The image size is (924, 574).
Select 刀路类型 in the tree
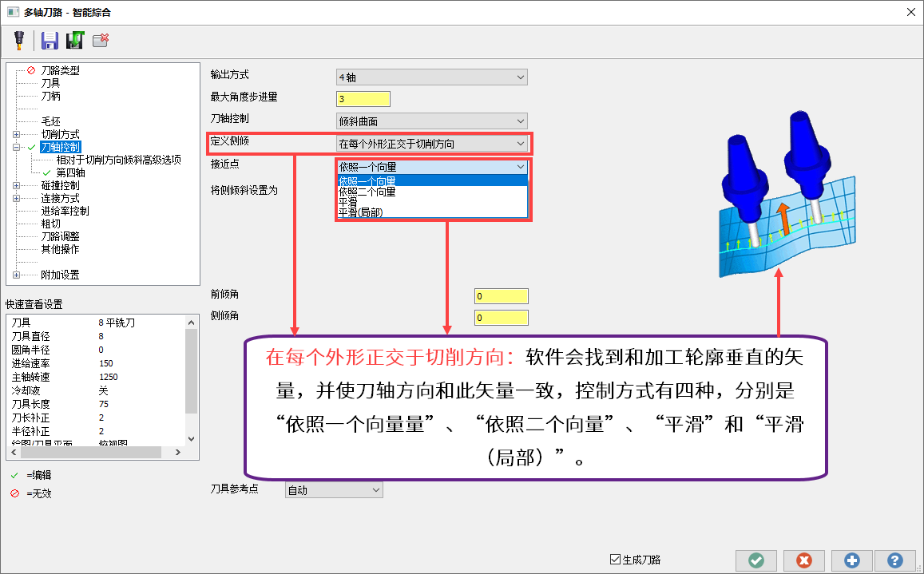pos(60,70)
